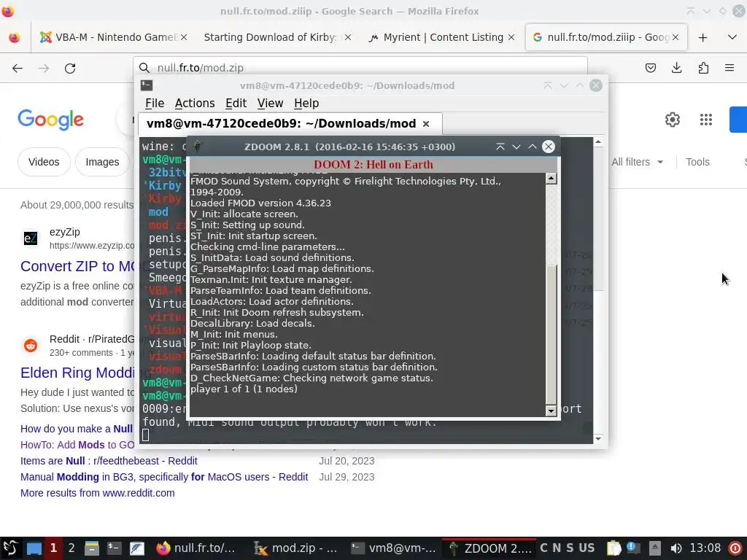747x560 pixels.
Task: Switch to Firefox null.fr.to taskbar entry
Action: (x=196, y=548)
